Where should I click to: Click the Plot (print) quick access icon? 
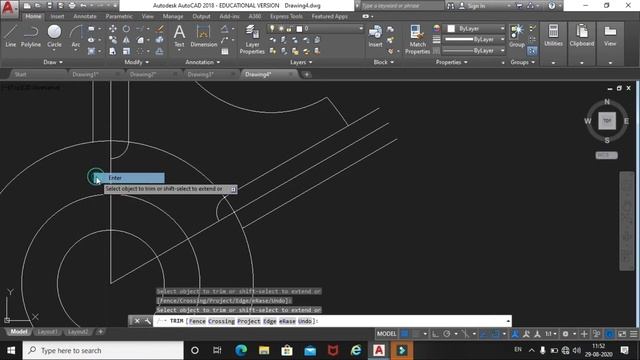[72, 6]
